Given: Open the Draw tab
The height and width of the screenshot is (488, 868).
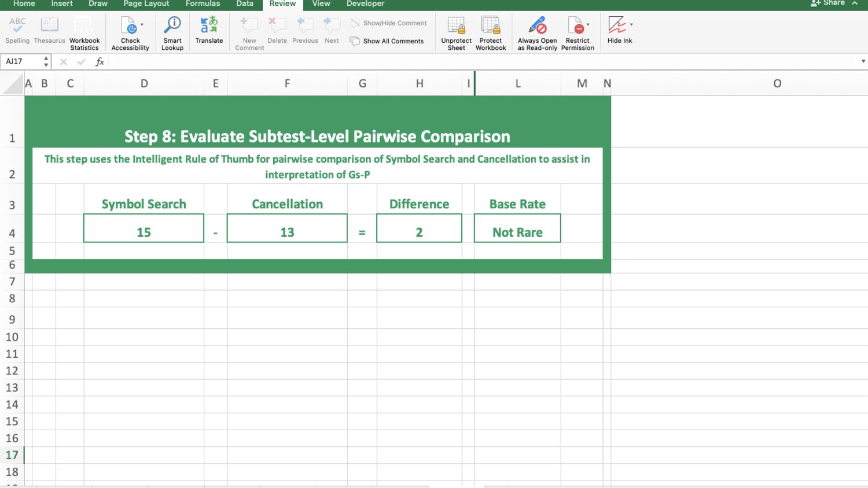Looking at the screenshot, I should click(x=98, y=3).
